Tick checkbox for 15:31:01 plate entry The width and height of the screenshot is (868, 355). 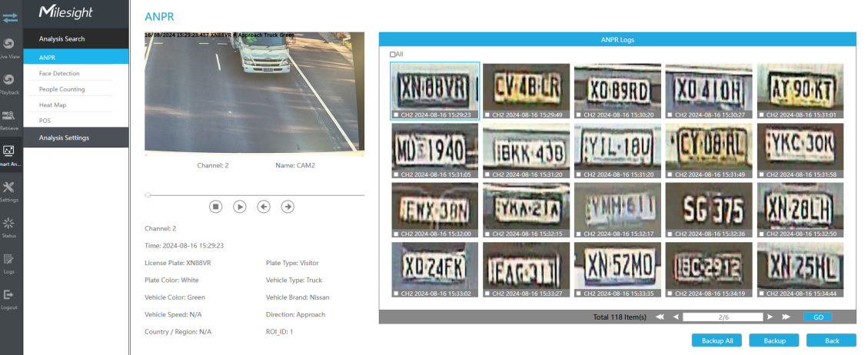pos(762,115)
